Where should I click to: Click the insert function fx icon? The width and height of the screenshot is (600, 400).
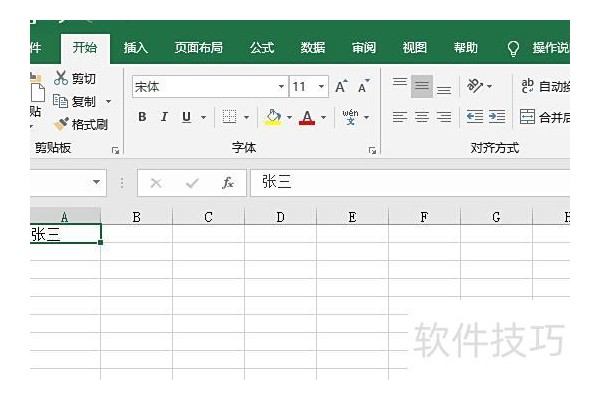228,183
